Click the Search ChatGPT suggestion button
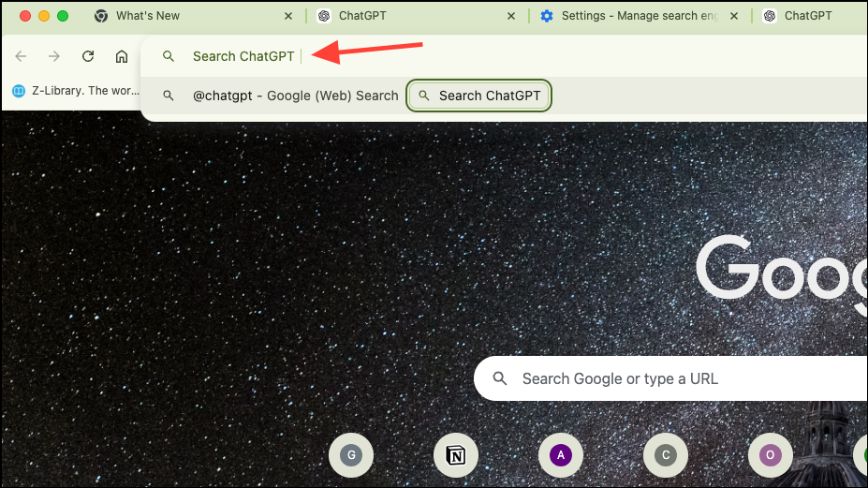This screenshot has width=868, height=488. pos(478,96)
